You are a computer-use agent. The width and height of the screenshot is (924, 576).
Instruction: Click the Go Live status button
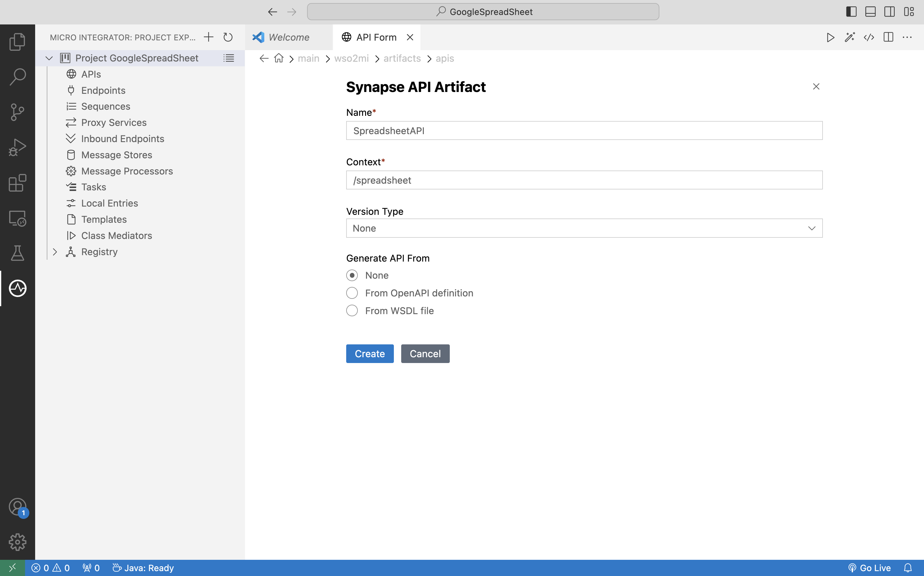870,568
